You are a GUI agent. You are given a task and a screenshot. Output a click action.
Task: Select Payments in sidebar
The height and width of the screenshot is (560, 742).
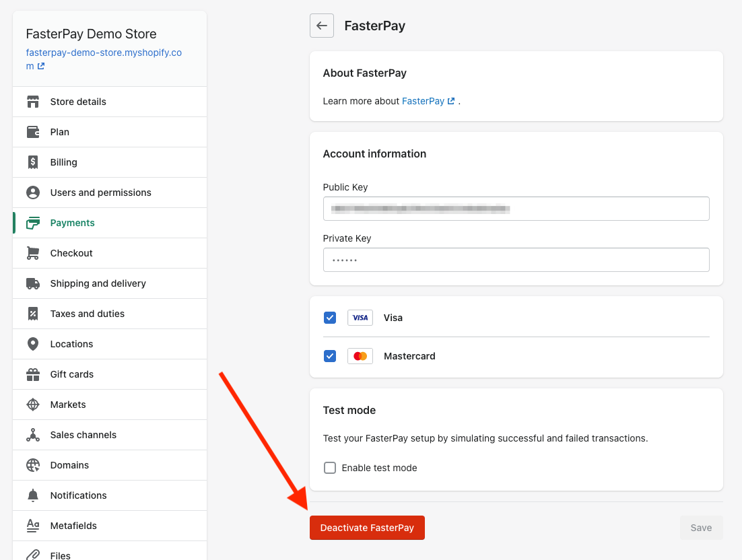click(110, 223)
